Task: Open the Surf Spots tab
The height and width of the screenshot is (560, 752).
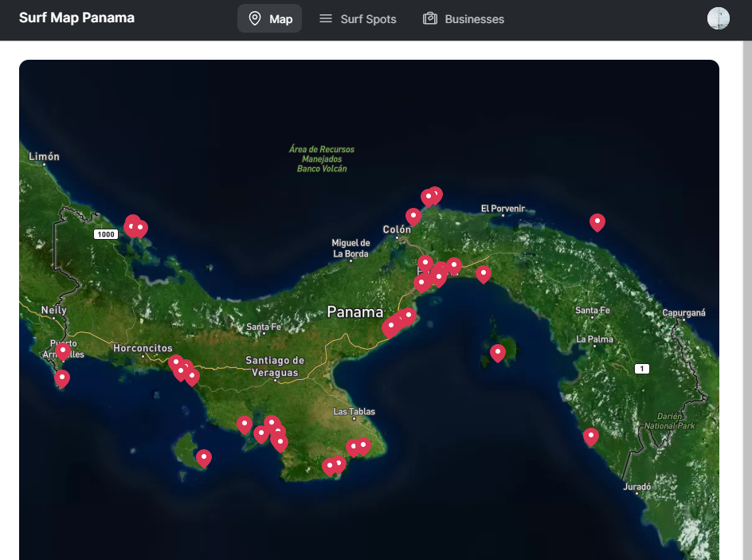Action: point(358,18)
